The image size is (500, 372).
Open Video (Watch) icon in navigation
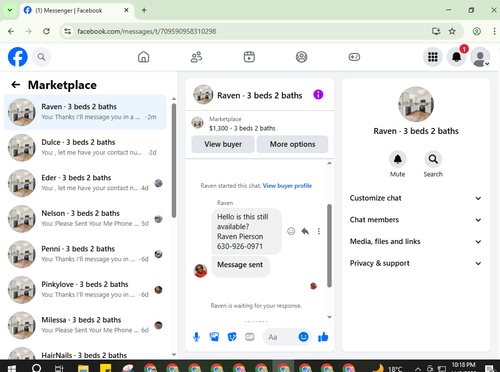[x=249, y=57]
